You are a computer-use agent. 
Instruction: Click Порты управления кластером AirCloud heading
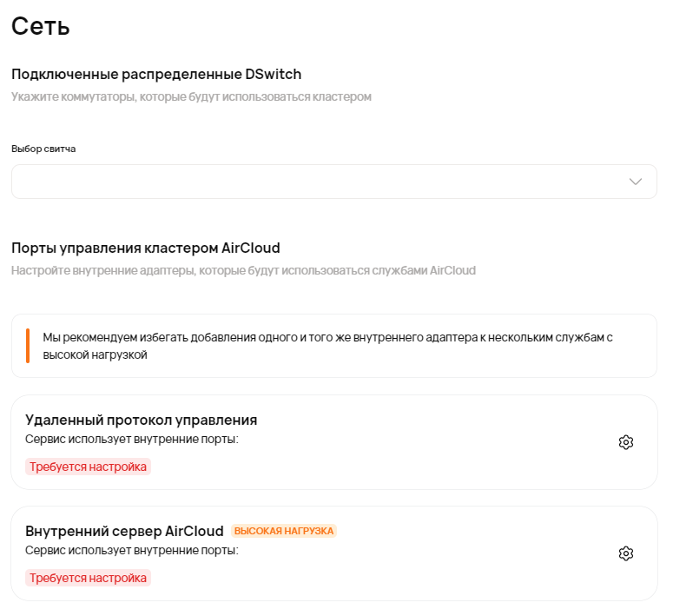(x=146, y=248)
